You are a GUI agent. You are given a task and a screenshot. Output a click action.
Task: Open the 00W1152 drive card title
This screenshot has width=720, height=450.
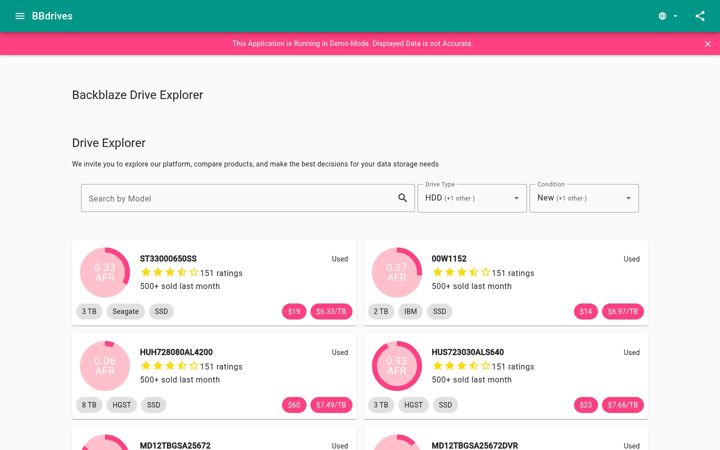pyautogui.click(x=449, y=259)
